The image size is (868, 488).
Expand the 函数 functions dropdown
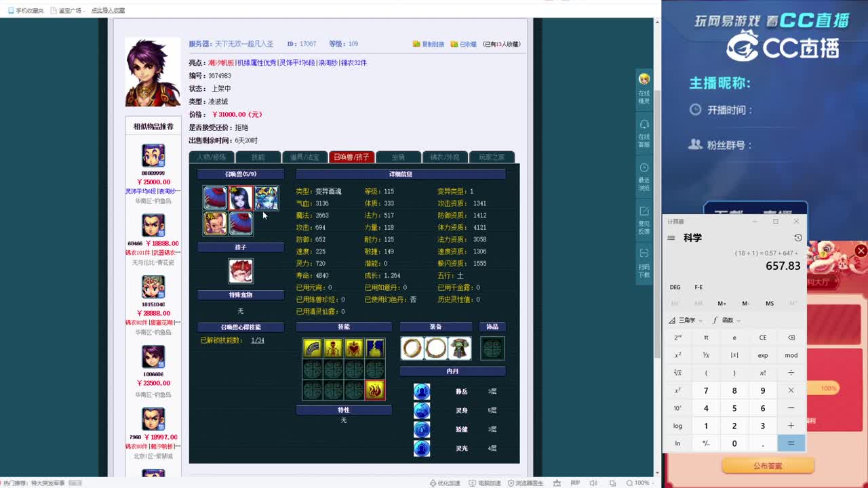click(726, 320)
